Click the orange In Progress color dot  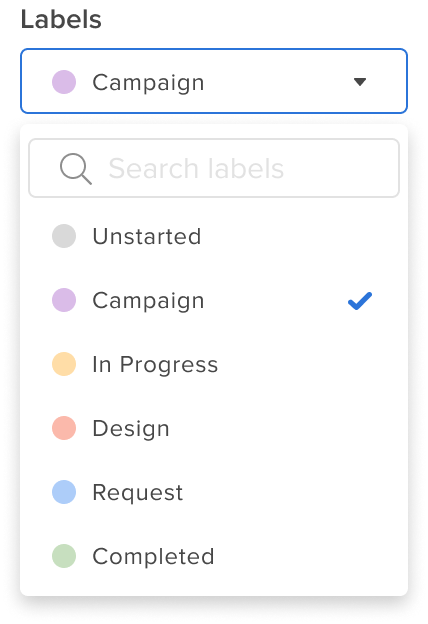coord(64,364)
